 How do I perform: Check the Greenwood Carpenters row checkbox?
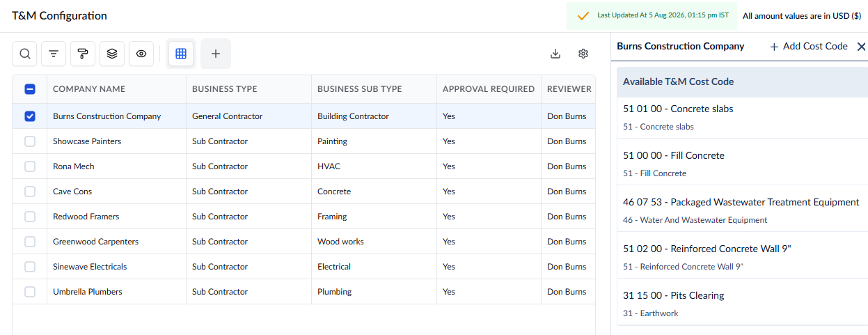point(30,242)
